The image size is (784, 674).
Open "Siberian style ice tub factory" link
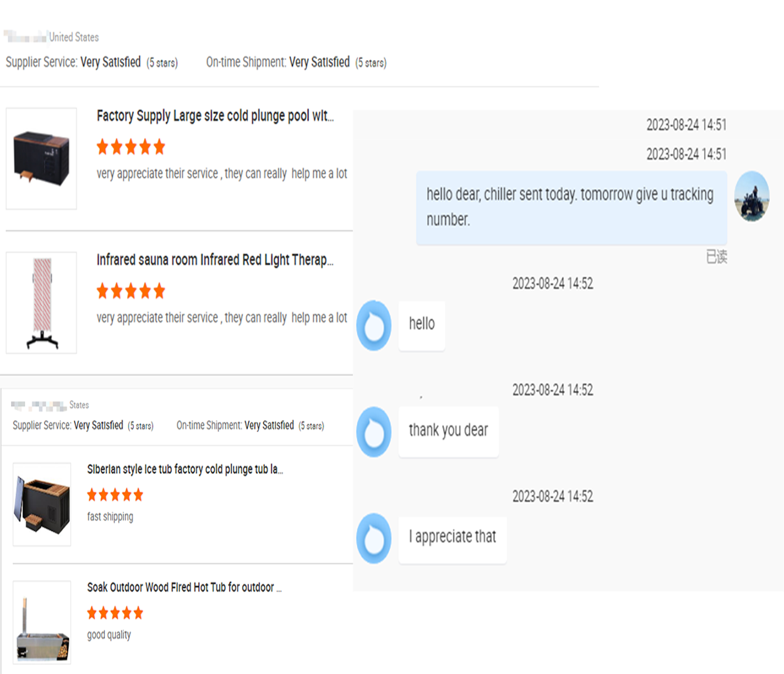point(185,469)
